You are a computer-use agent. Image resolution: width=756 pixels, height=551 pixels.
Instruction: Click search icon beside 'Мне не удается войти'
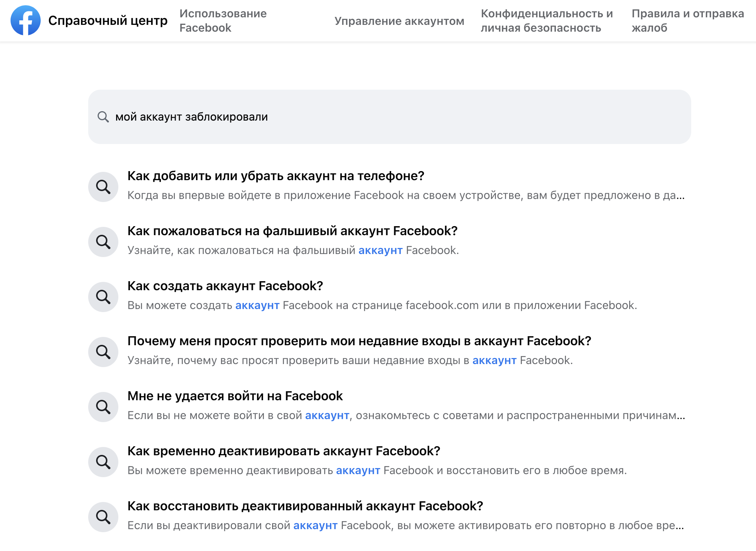[x=103, y=407]
